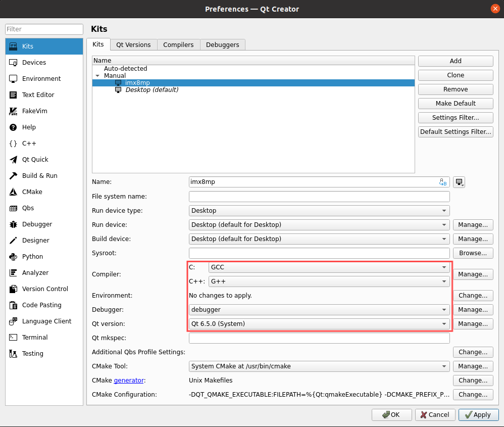Follow the CMake generator link

129,381
